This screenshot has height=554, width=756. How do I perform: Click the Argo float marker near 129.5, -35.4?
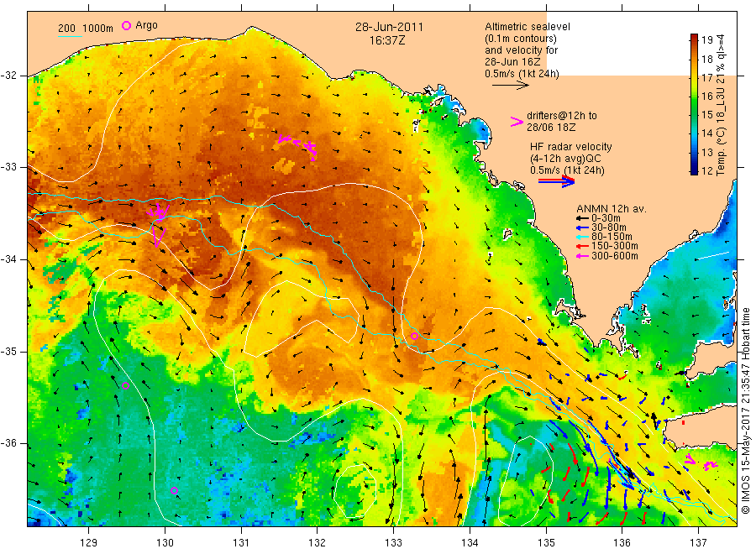coord(125,385)
